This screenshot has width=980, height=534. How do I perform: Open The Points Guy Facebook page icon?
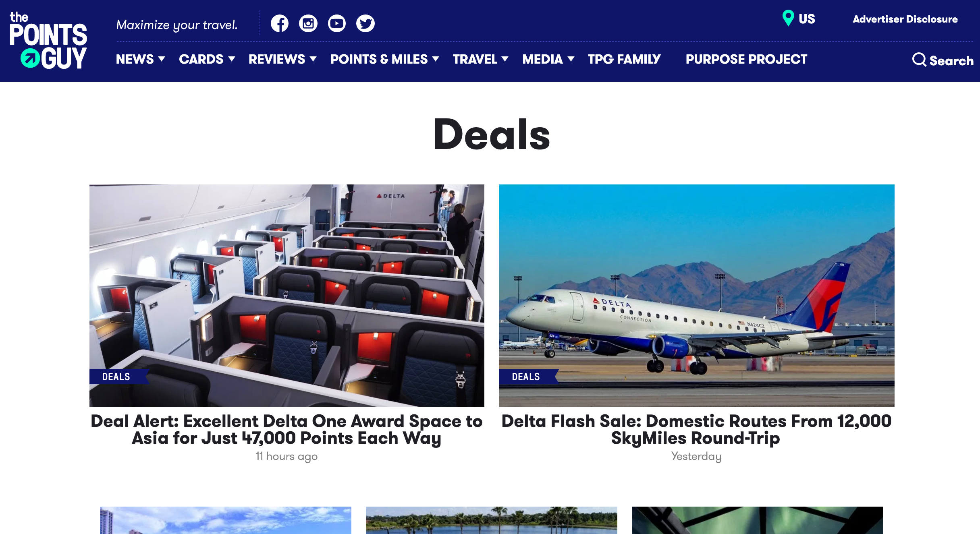pyautogui.click(x=280, y=23)
